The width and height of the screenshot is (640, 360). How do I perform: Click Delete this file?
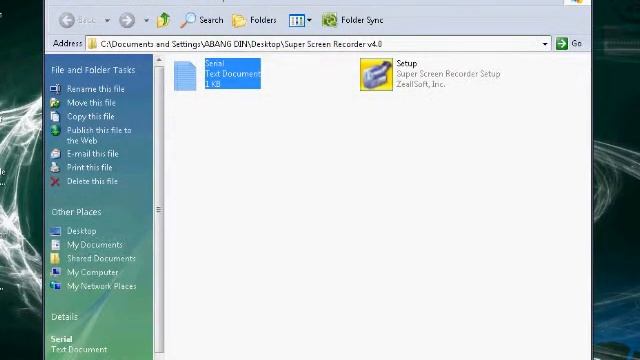pos(92,181)
